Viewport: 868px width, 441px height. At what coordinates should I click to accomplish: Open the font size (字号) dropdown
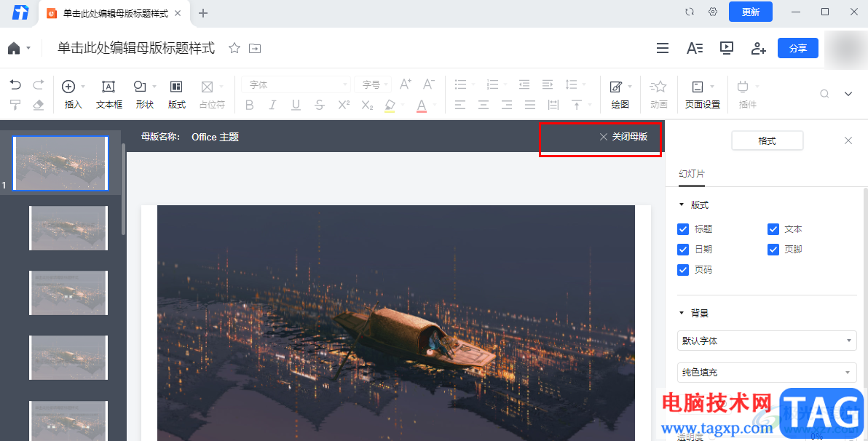(373, 84)
